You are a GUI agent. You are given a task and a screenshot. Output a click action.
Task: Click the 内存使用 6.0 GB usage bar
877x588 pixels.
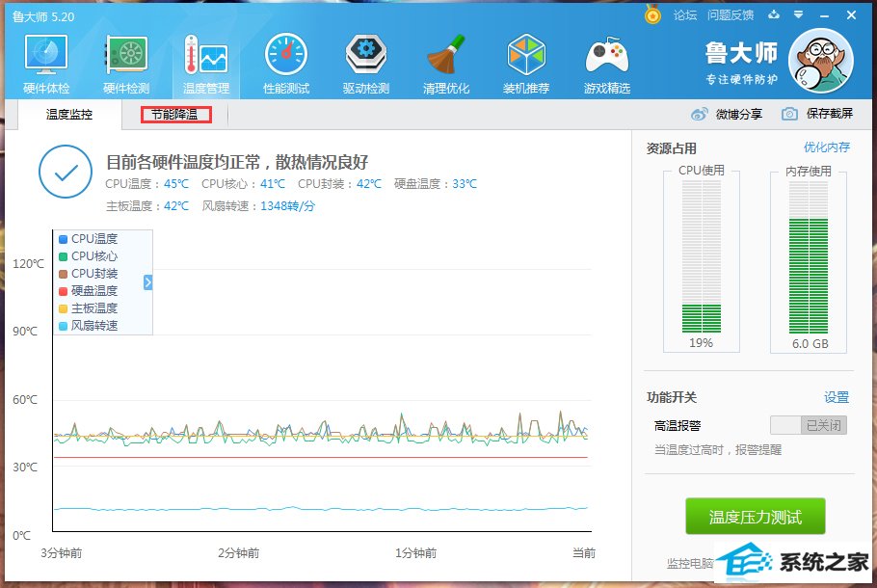pos(809,256)
